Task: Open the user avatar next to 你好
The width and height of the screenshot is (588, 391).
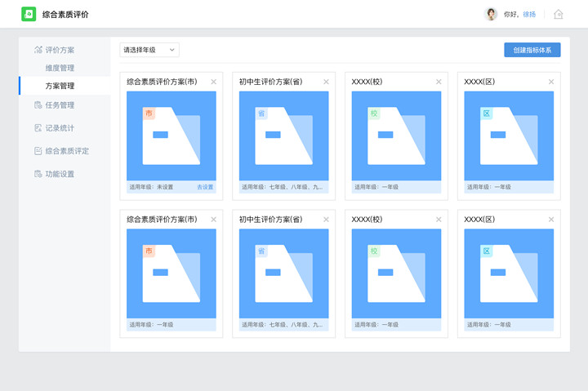Action: (491, 14)
